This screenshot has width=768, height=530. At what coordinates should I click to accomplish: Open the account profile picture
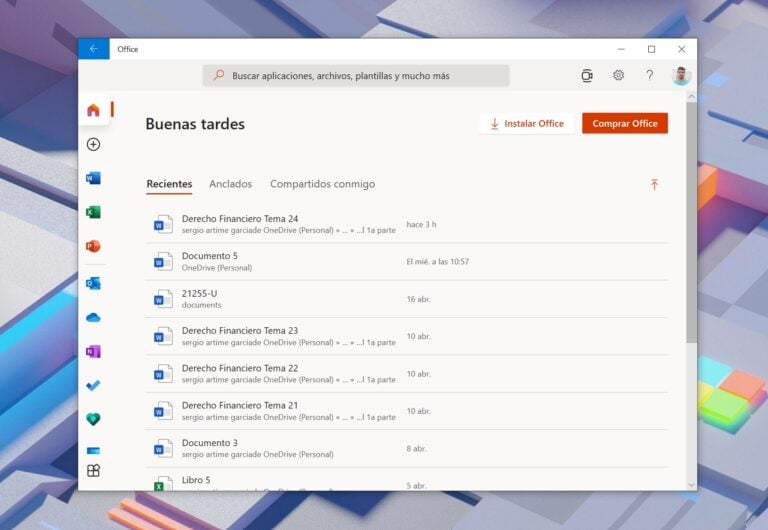pos(681,75)
